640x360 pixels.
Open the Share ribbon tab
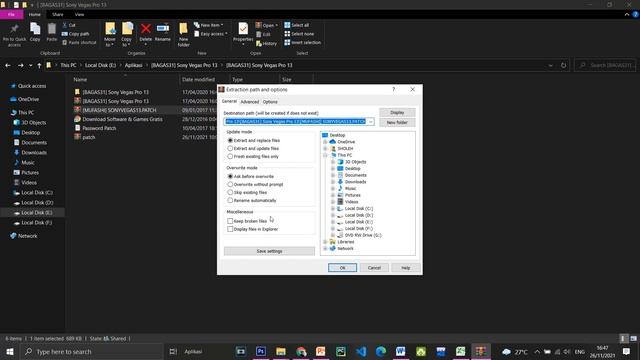coord(58,14)
